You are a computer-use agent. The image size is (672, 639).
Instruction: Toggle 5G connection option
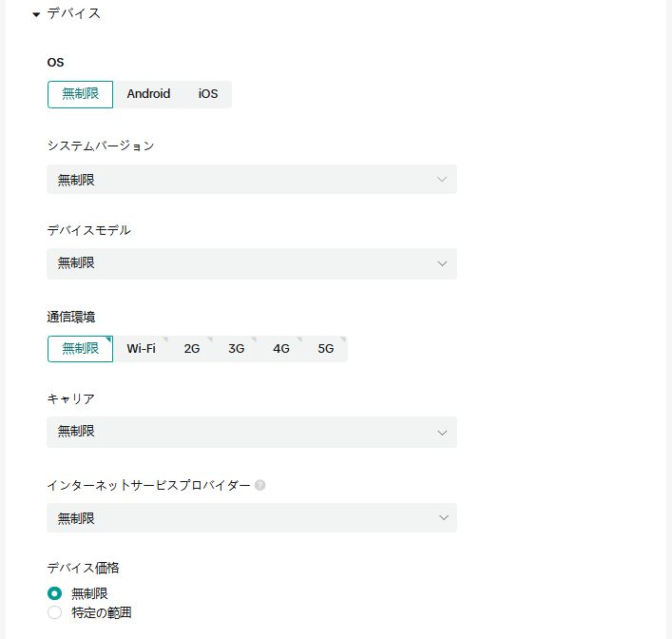(x=326, y=349)
